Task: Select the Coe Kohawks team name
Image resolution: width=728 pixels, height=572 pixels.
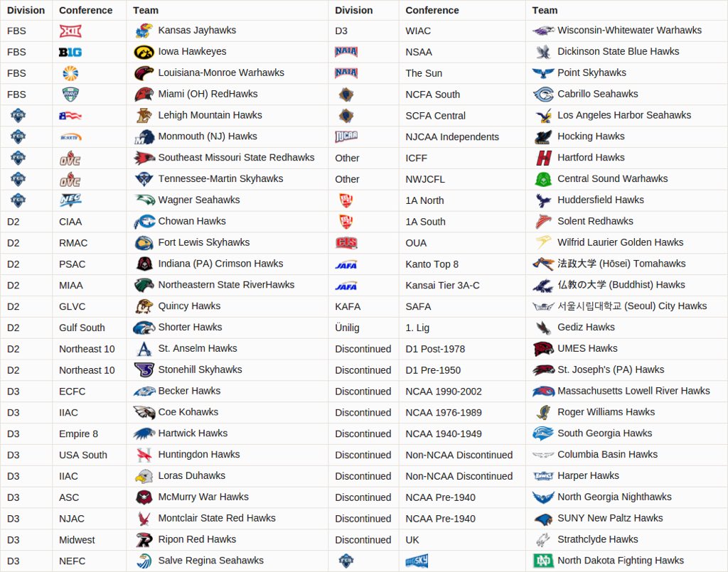Action: coord(188,412)
